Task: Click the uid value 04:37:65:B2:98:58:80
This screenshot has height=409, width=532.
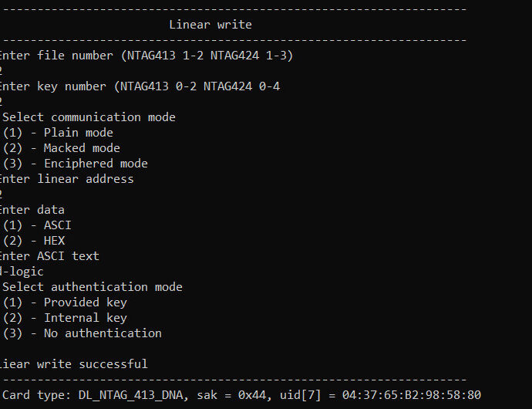Action: coord(412,395)
